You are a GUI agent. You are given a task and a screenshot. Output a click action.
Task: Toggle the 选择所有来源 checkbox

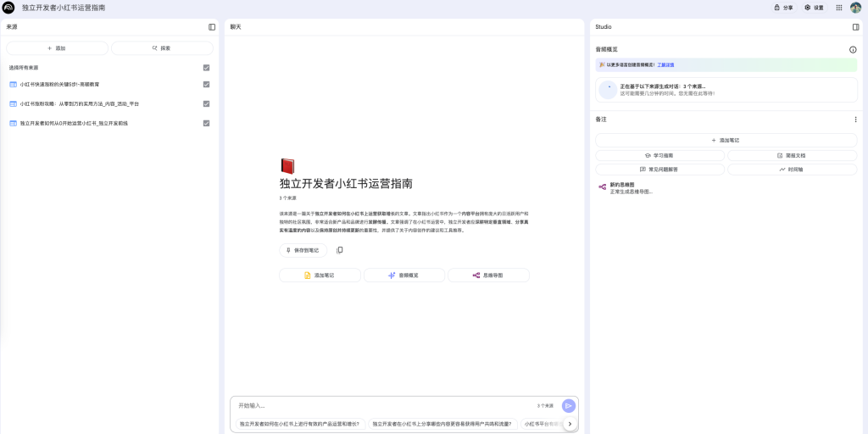click(207, 68)
